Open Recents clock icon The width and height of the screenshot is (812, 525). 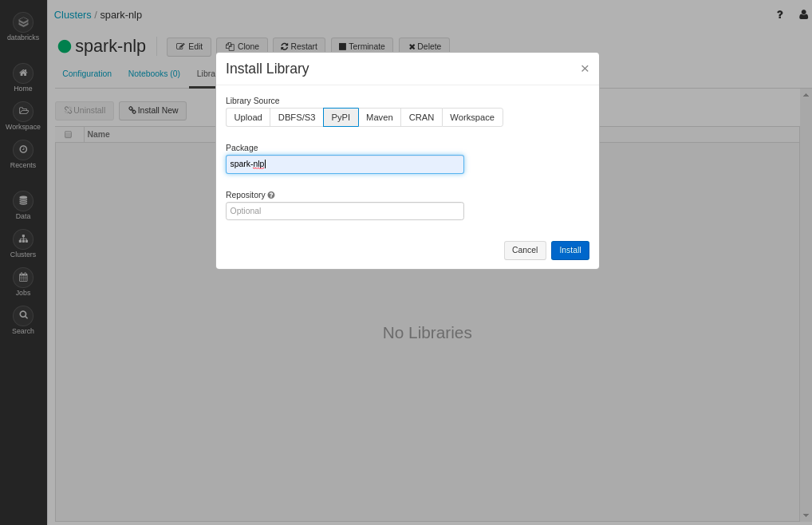[x=23, y=150]
